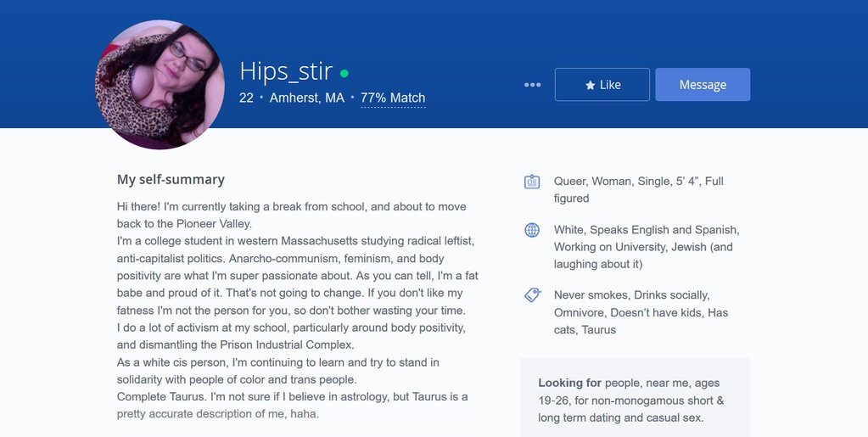This screenshot has width=868, height=437.
Task: Click the Amherst, MA location text
Action: (x=307, y=98)
